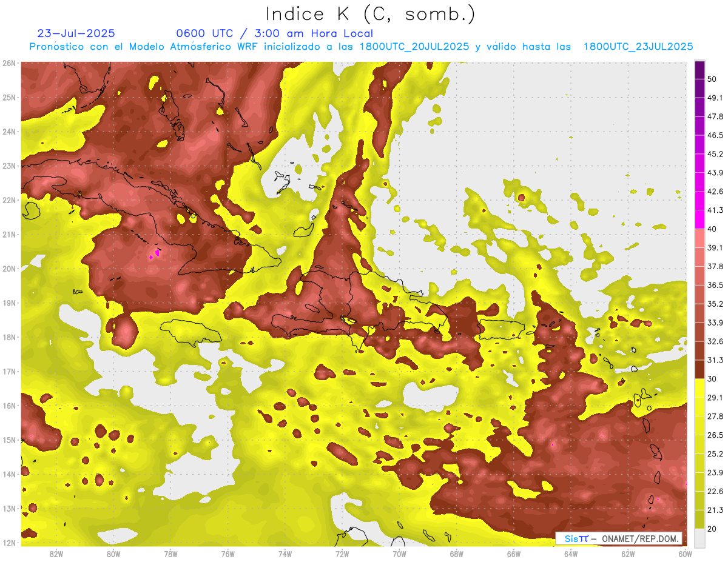The width and height of the screenshot is (728, 562).
Task: Pick the magenta swatch between 40 and 41.3
Action: [699, 219]
